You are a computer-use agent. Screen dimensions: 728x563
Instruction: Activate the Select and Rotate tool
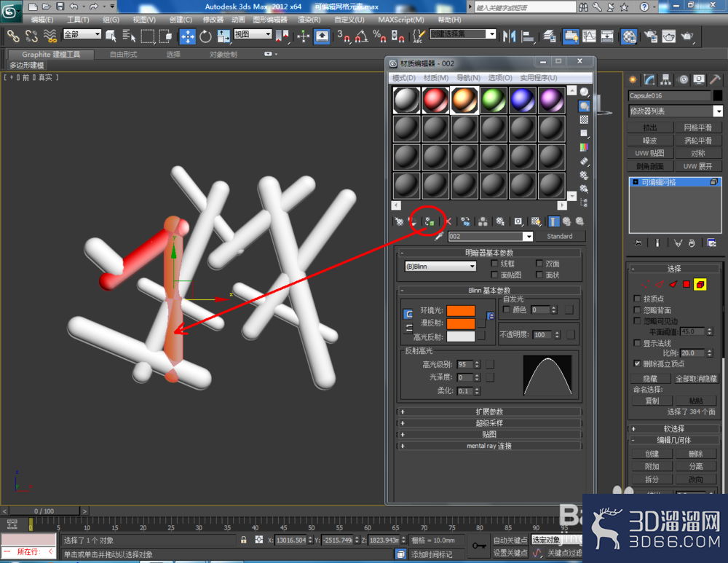point(205,36)
